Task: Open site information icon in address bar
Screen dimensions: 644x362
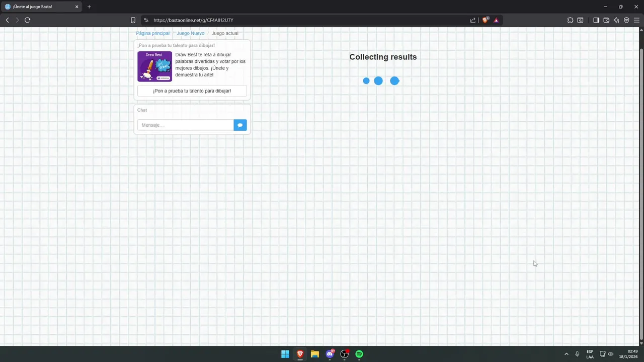Action: tap(146, 20)
